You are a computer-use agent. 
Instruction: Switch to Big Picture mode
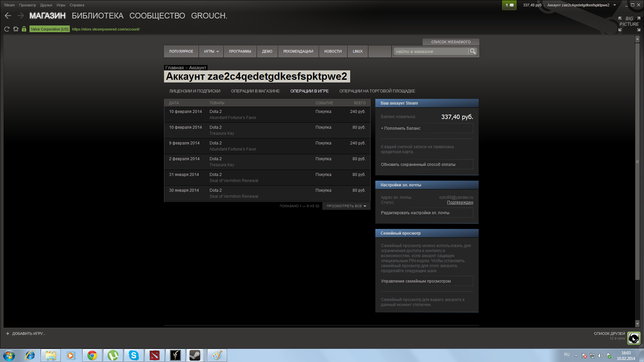(x=629, y=24)
